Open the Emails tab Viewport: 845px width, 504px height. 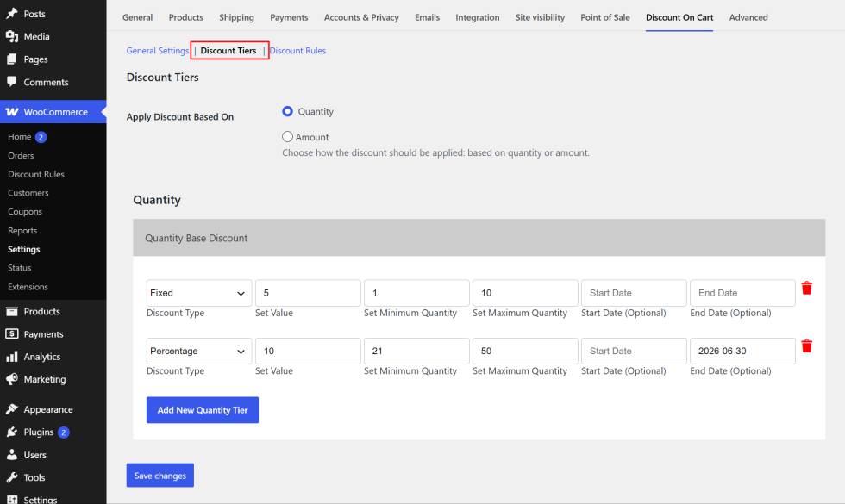coord(428,17)
